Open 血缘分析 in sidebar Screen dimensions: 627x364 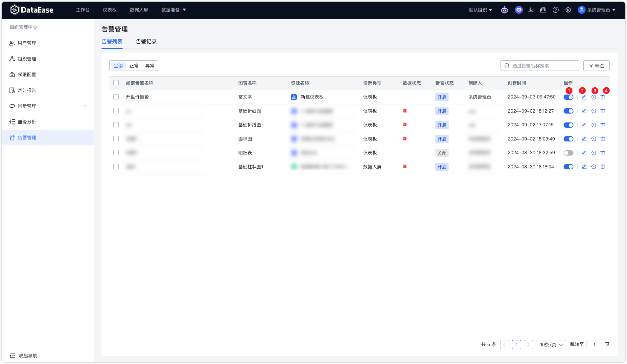point(48,122)
